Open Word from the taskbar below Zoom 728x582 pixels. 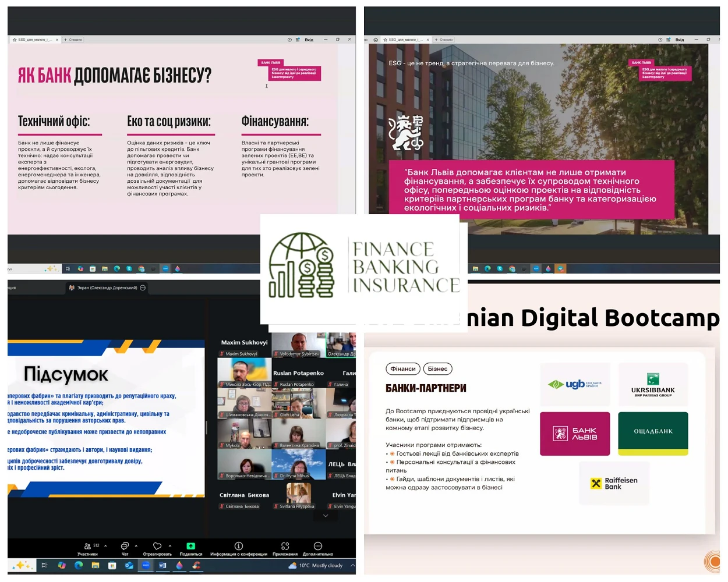click(162, 565)
